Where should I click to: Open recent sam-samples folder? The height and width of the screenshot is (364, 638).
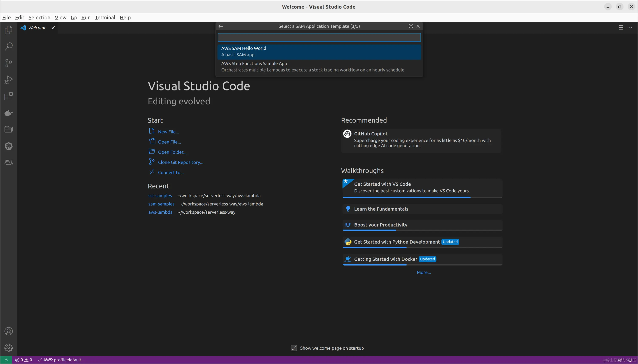[x=161, y=204]
